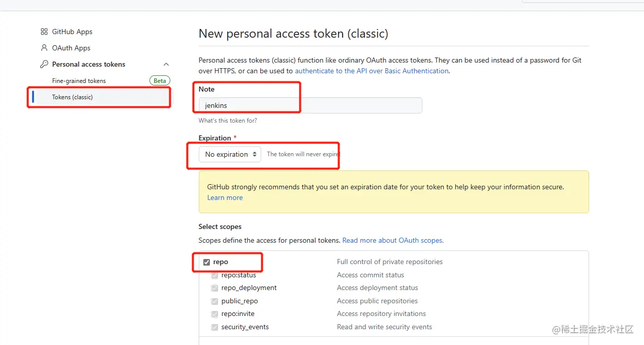The height and width of the screenshot is (345, 644).
Task: Select Tokens (classic) in sidebar
Action: pyautogui.click(x=72, y=97)
